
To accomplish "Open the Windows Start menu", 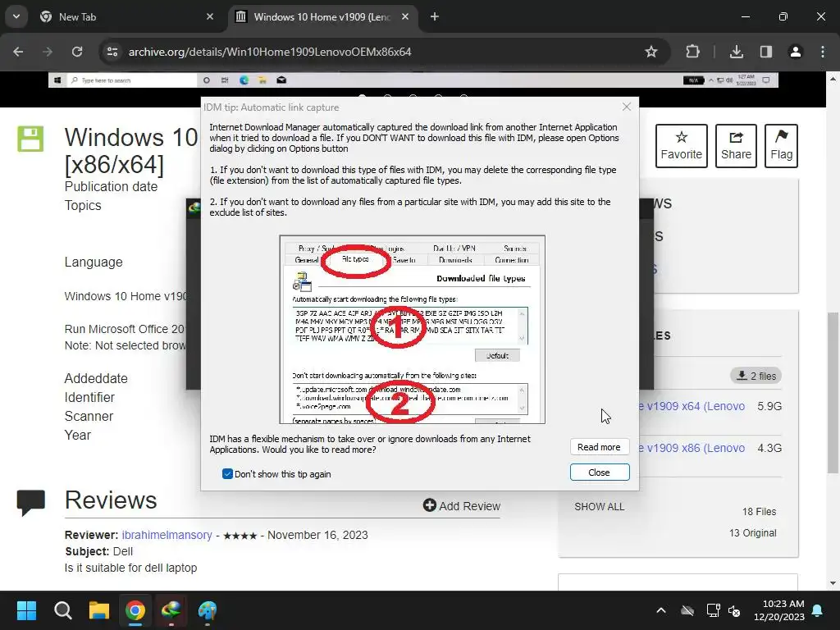I will click(26, 610).
